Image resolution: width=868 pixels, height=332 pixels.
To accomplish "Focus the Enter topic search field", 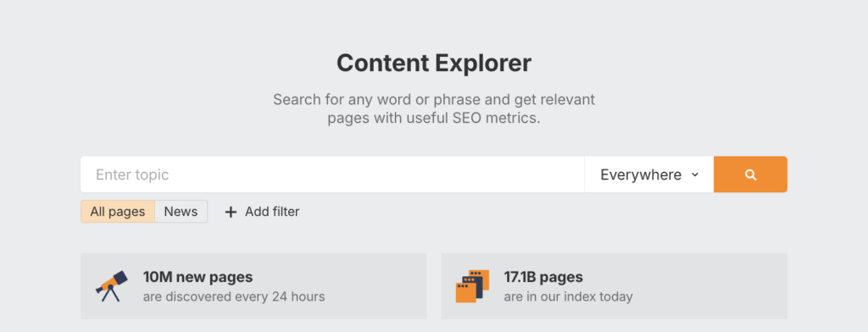I will point(332,174).
